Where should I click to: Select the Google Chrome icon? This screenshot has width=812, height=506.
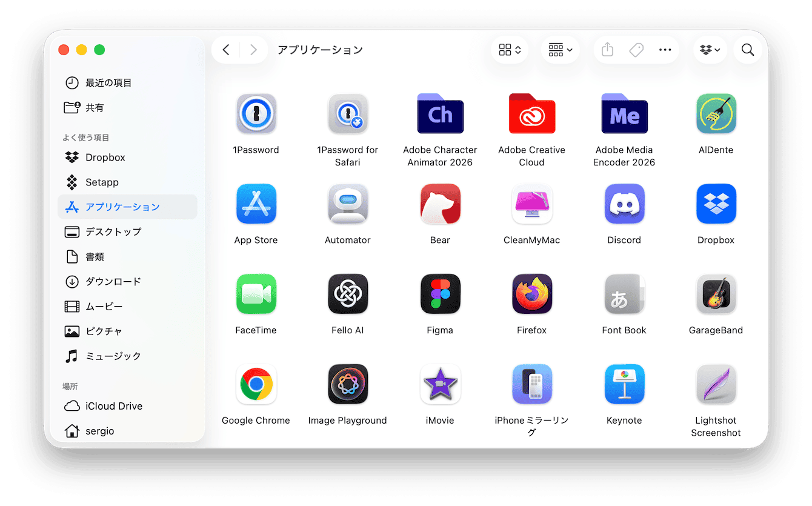coord(256,384)
